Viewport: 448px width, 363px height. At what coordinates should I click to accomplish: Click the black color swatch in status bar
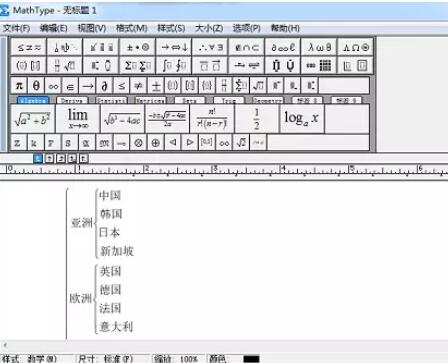251,359
